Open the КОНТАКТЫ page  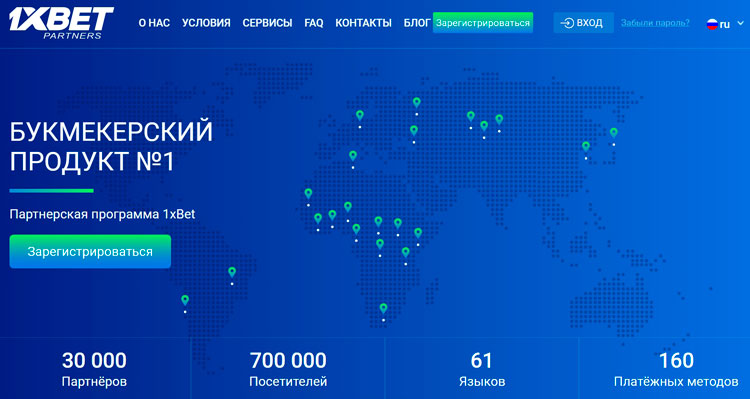point(364,23)
